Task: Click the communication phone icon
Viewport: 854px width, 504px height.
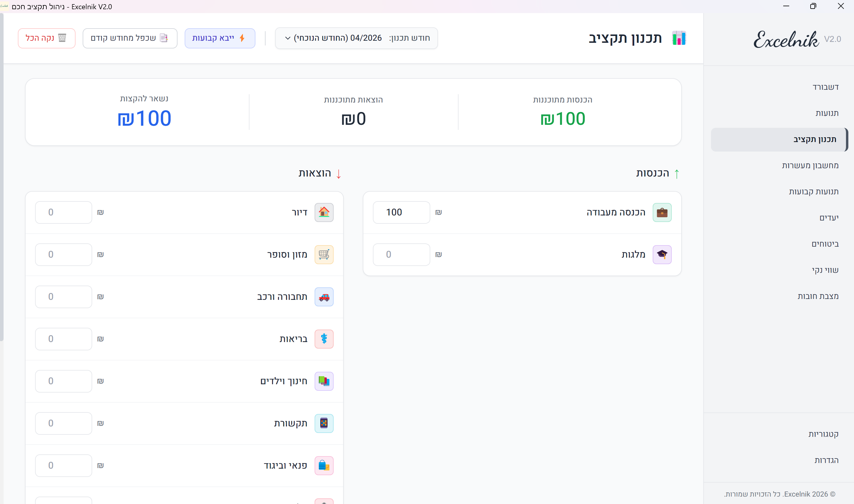Action: (x=324, y=423)
